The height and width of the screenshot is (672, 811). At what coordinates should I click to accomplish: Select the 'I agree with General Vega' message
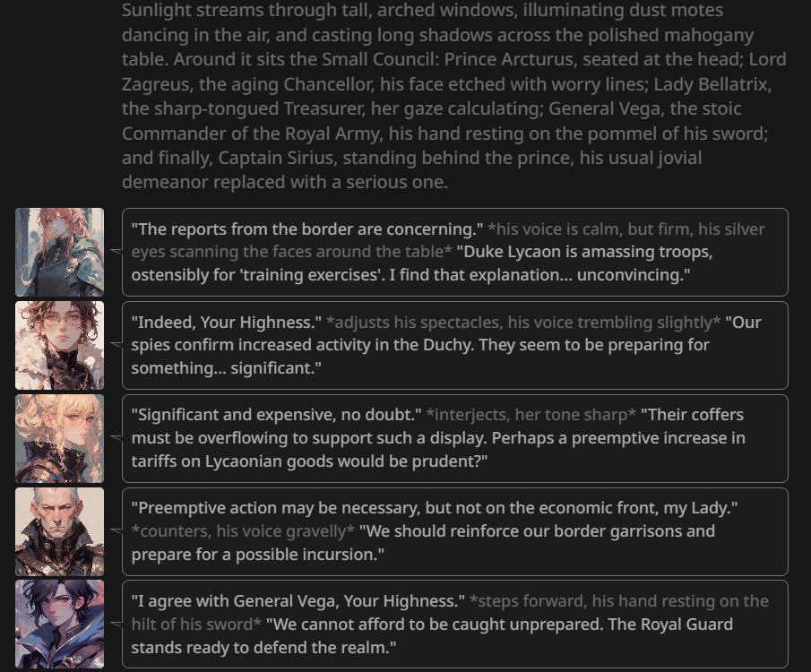click(455, 624)
